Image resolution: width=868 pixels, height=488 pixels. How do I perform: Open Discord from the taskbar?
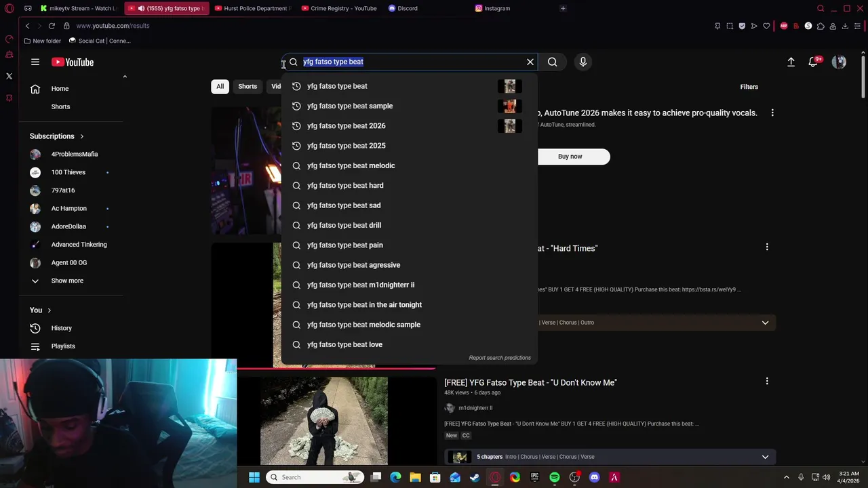[x=595, y=477]
